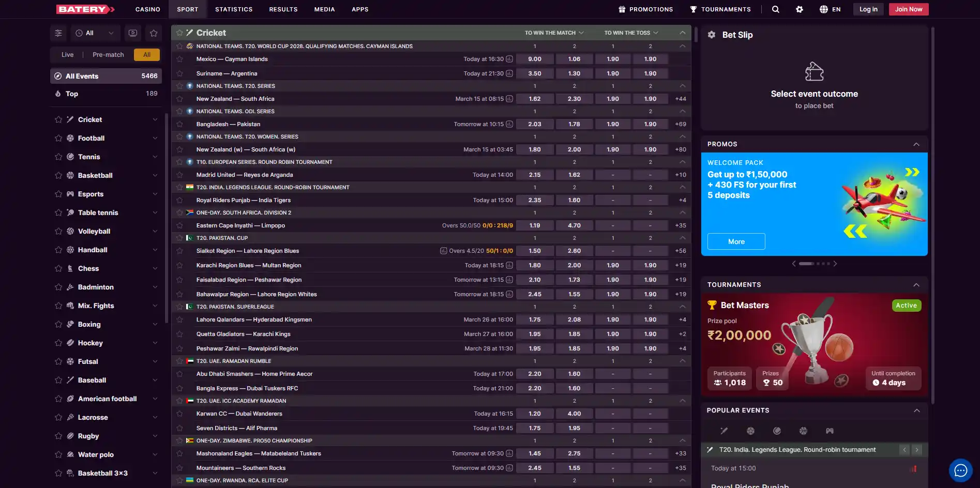Select football icon in Popular Events

750,431
